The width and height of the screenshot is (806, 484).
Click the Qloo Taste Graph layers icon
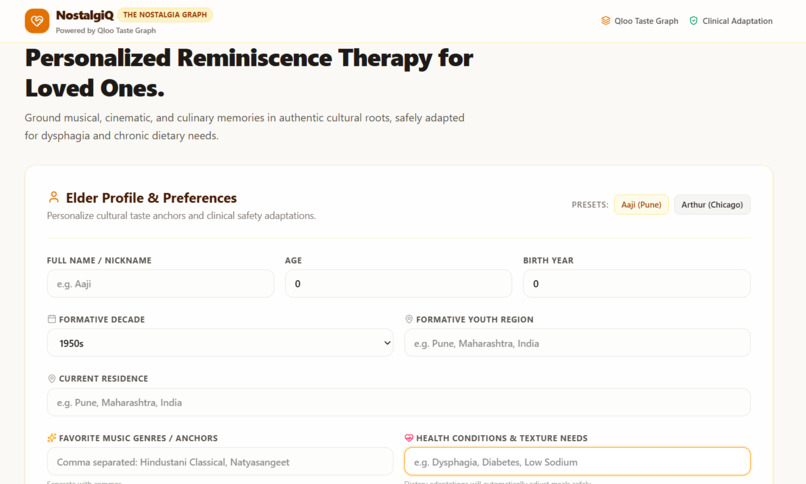pyautogui.click(x=606, y=21)
